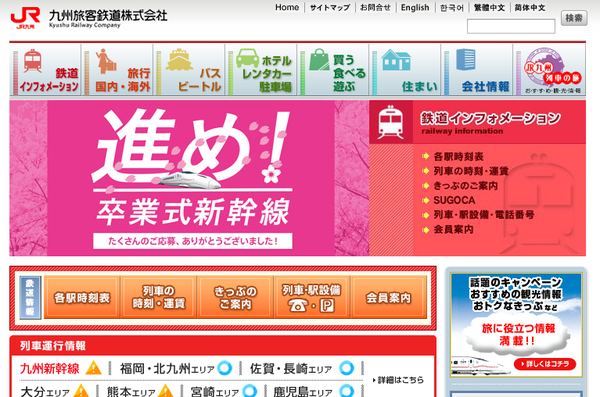The width and height of the screenshot is (600, 397).
Task: Click the 卒業式新幹線 pink banner
Action: point(189,178)
